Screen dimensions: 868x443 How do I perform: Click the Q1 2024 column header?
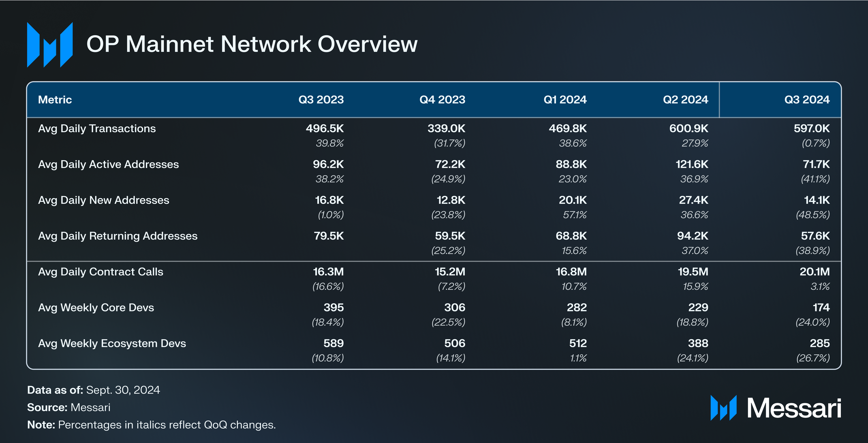[x=565, y=100]
